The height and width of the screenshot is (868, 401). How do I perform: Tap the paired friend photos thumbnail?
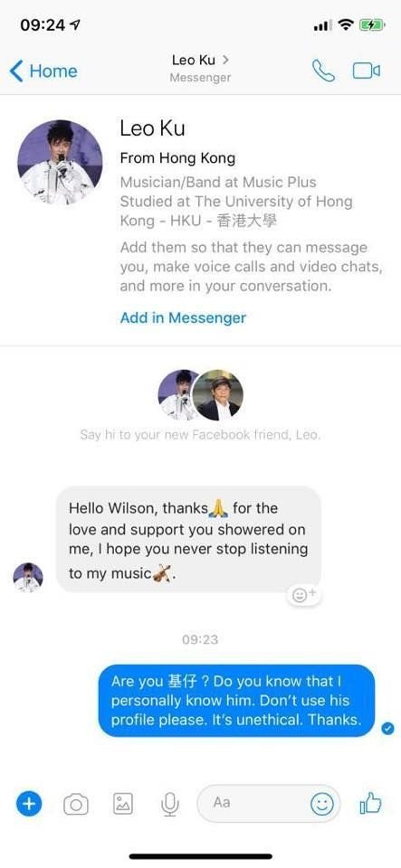tap(201, 395)
